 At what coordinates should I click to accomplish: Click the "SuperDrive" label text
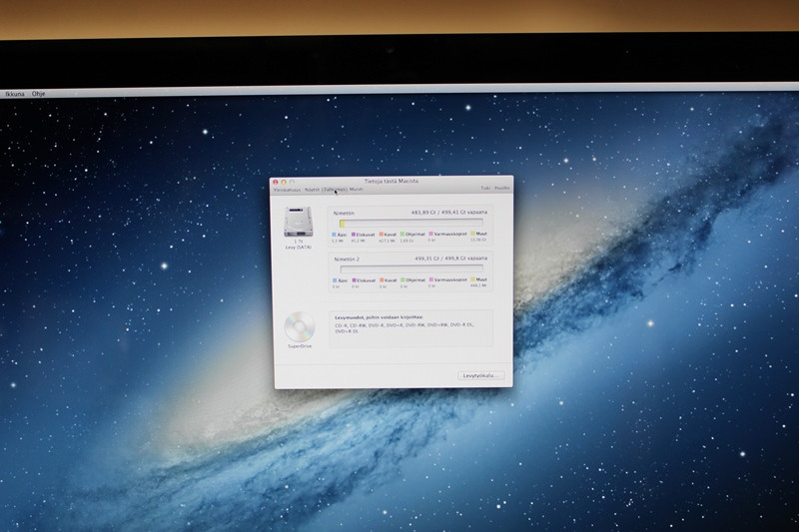coord(300,346)
